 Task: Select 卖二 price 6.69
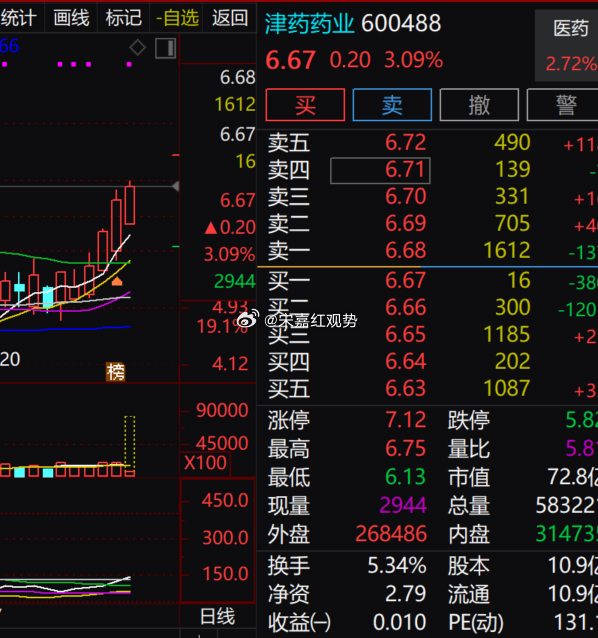pos(406,223)
